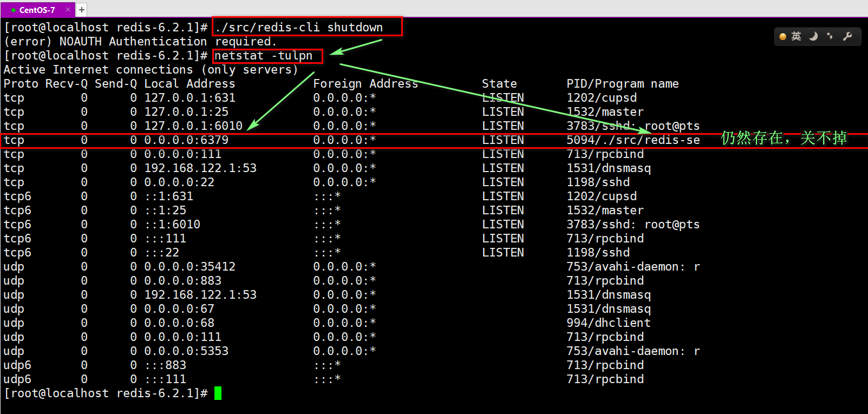Screen dimensions: 868x414
Task: Click tcp6 local address ::1:631
Action: coord(168,196)
